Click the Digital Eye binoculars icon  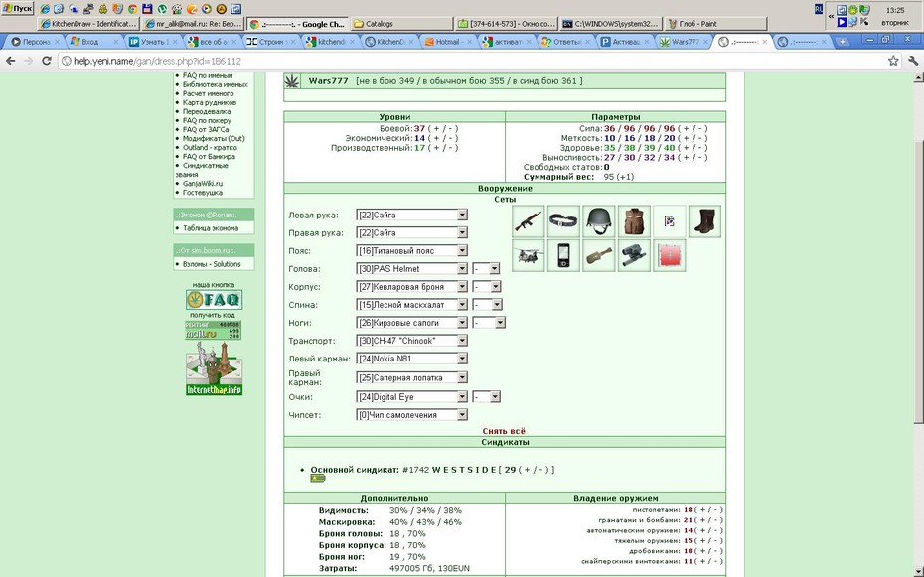click(634, 255)
